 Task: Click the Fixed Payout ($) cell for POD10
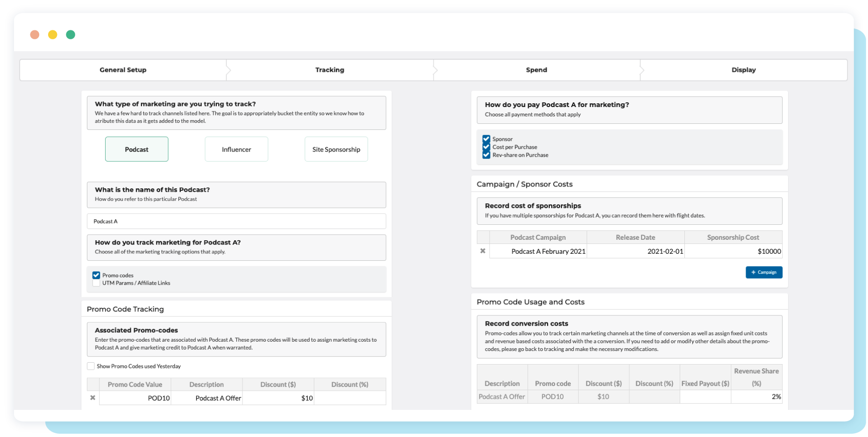click(705, 396)
